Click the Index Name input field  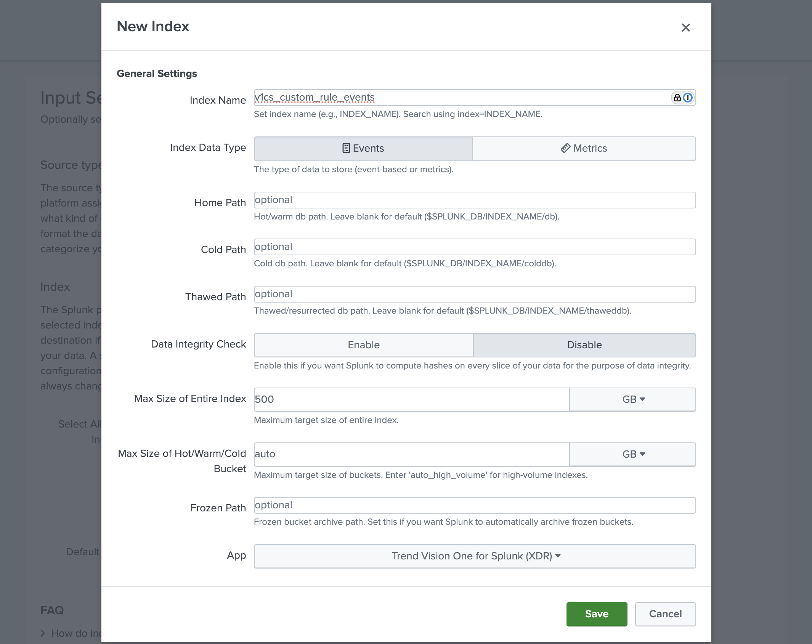coord(475,98)
